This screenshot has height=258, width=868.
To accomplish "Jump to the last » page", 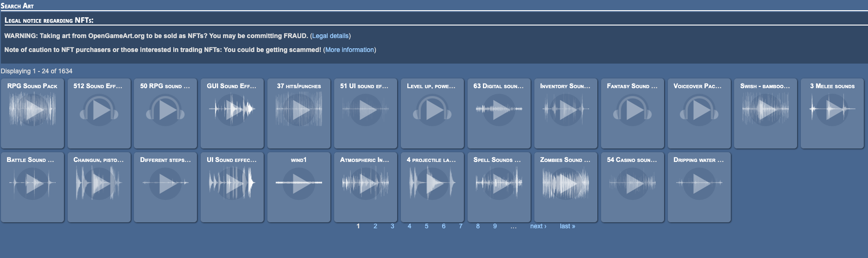I will 567,226.
